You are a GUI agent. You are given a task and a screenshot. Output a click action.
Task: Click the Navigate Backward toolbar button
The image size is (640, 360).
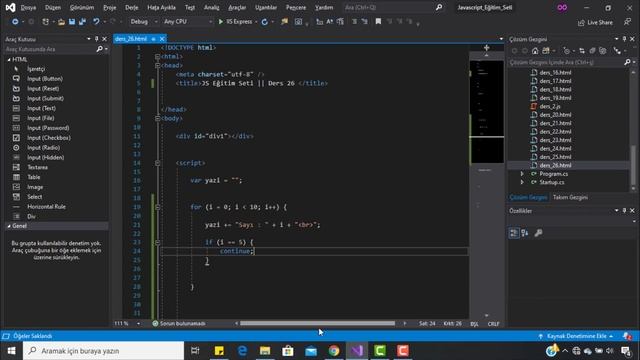(15, 22)
